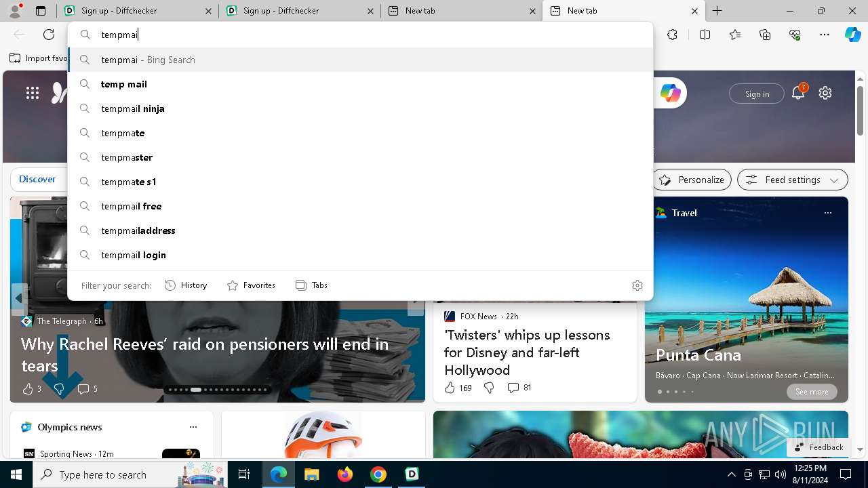
Task: Filter search by History
Action: [x=186, y=285]
